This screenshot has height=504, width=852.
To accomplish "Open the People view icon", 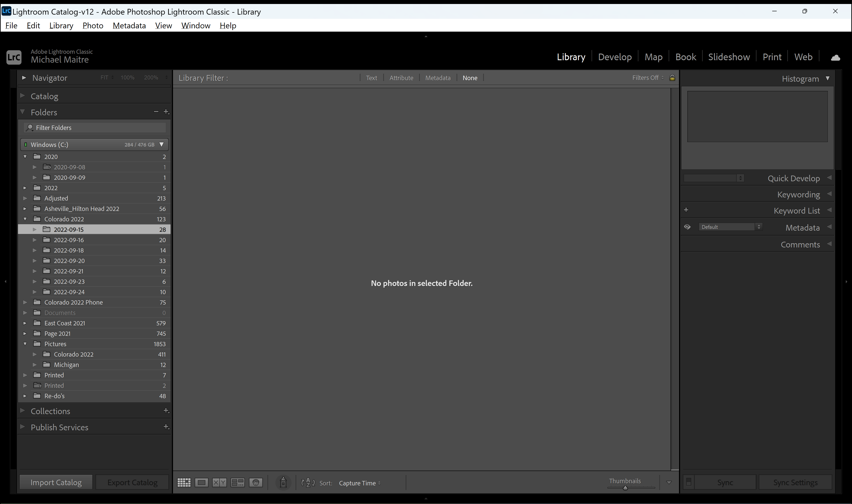I will tap(256, 482).
